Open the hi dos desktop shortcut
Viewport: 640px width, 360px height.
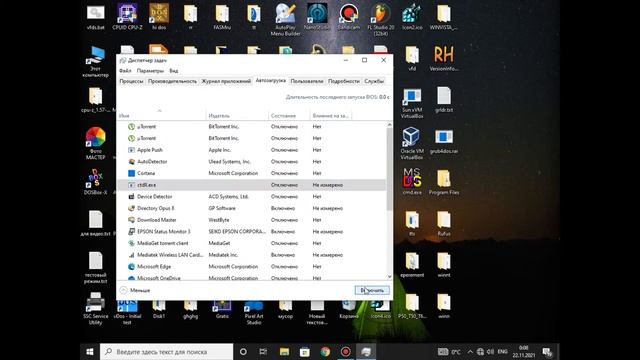click(x=159, y=17)
